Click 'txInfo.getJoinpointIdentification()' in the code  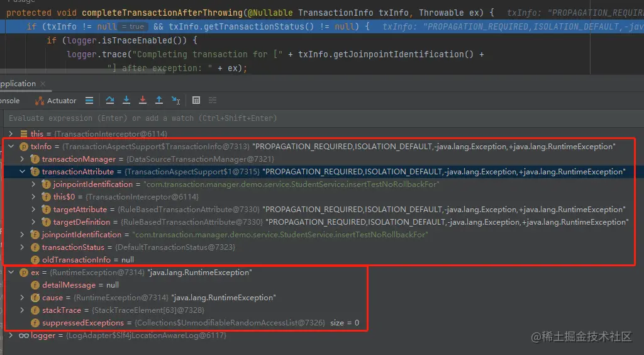[386, 54]
